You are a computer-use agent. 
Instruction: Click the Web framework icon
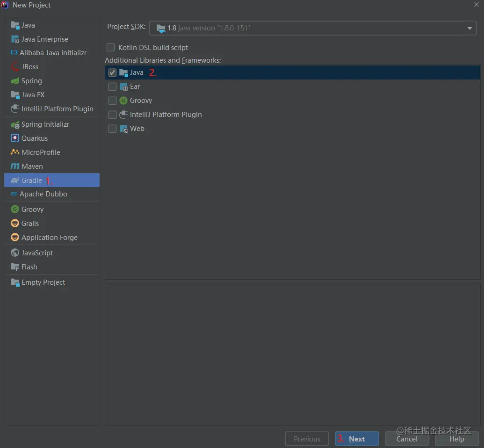[123, 129]
